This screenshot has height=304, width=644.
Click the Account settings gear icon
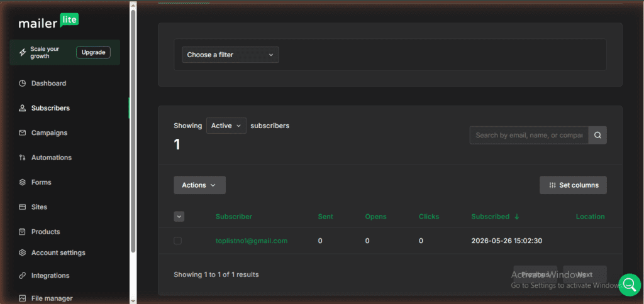click(x=23, y=252)
